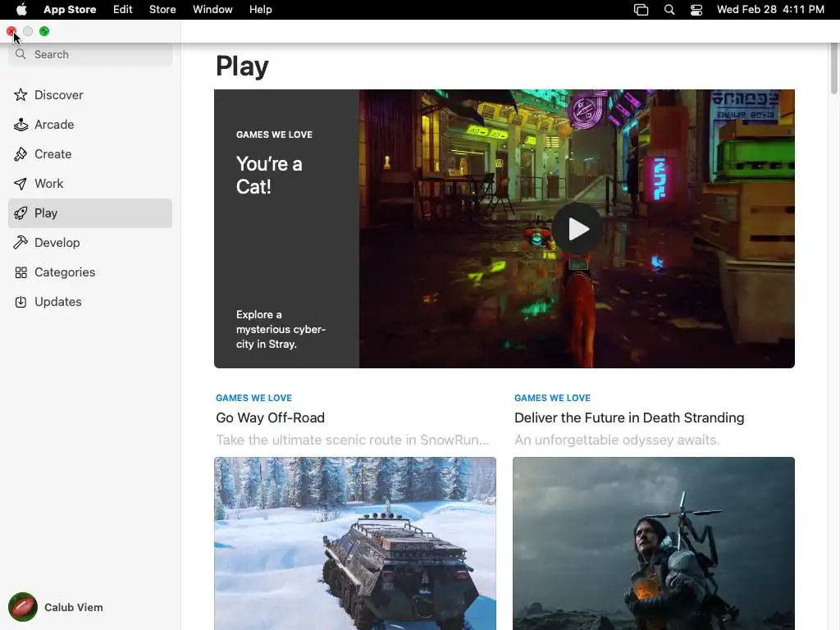Open the You're a Cat! feature card
The image size is (840, 630).
pos(504,229)
